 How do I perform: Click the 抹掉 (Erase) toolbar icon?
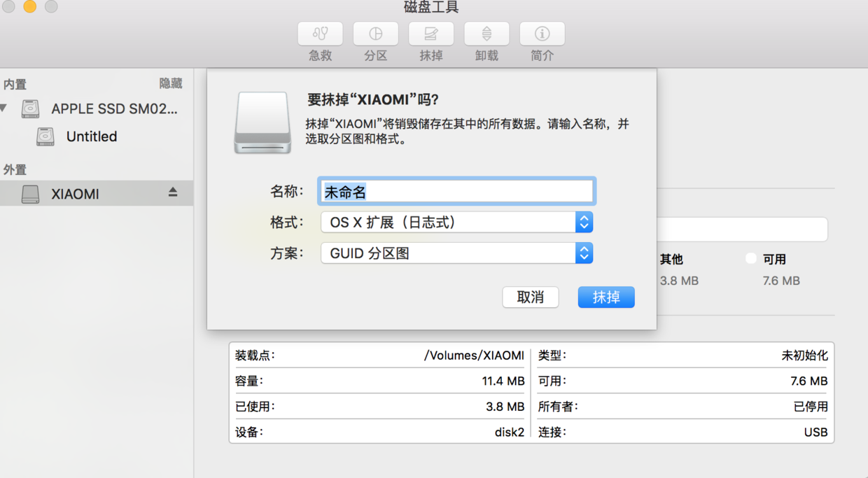coord(430,33)
